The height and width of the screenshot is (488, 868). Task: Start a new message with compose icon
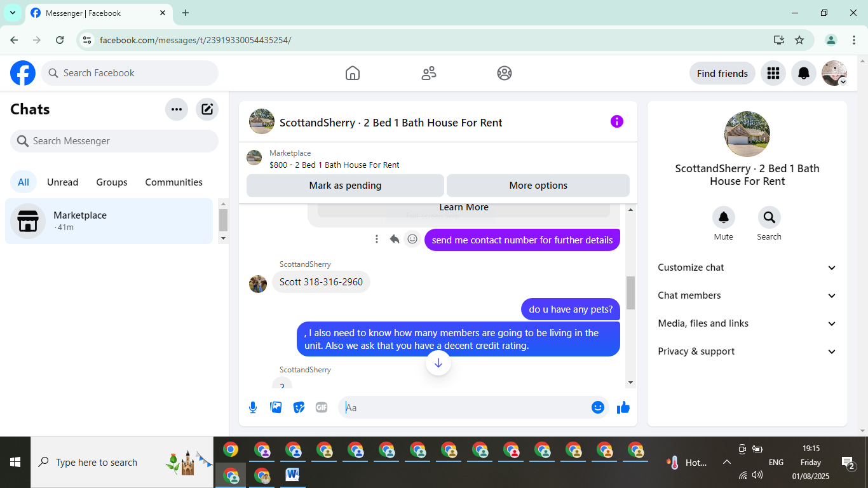pos(207,109)
